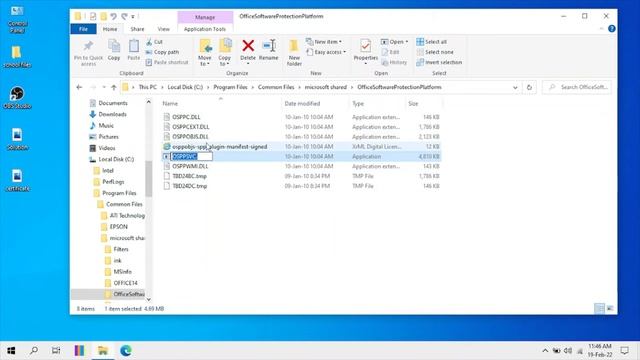The image size is (640, 360).
Task: Click the Paste ribbon icon
Action: (x=133, y=50)
